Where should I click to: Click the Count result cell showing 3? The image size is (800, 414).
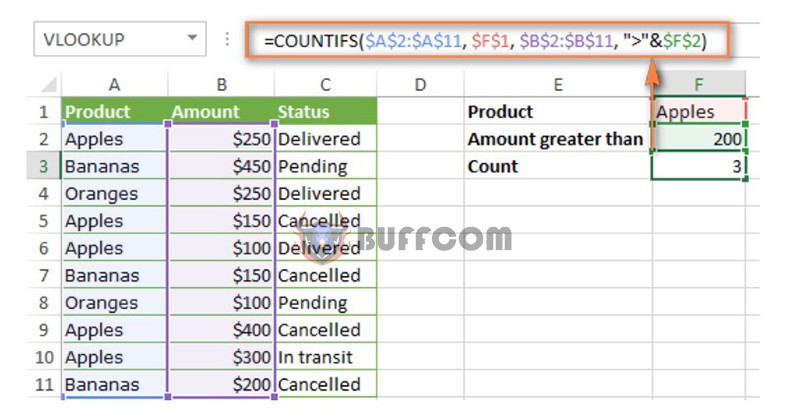(698, 166)
